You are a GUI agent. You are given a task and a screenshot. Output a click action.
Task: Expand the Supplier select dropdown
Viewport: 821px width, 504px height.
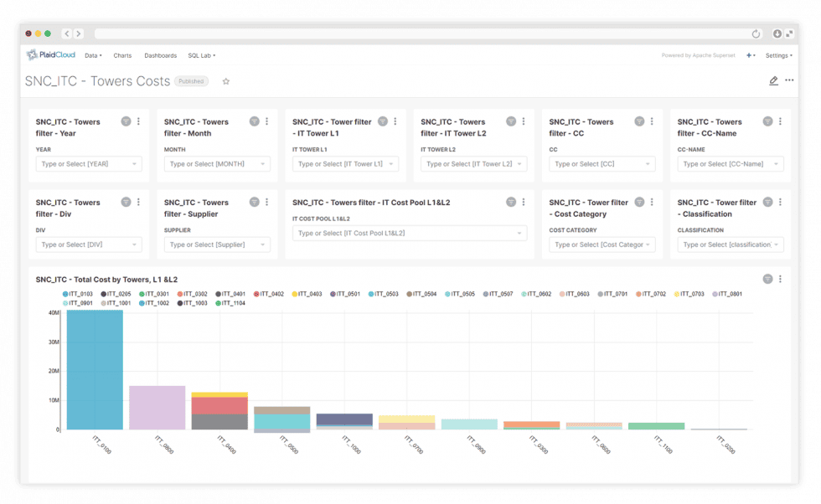217,244
